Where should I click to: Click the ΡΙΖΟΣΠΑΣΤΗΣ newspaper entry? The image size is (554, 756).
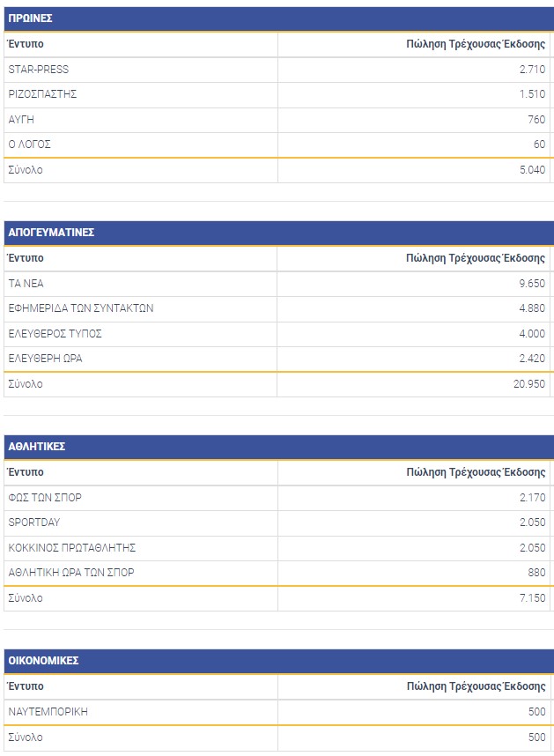(42, 94)
